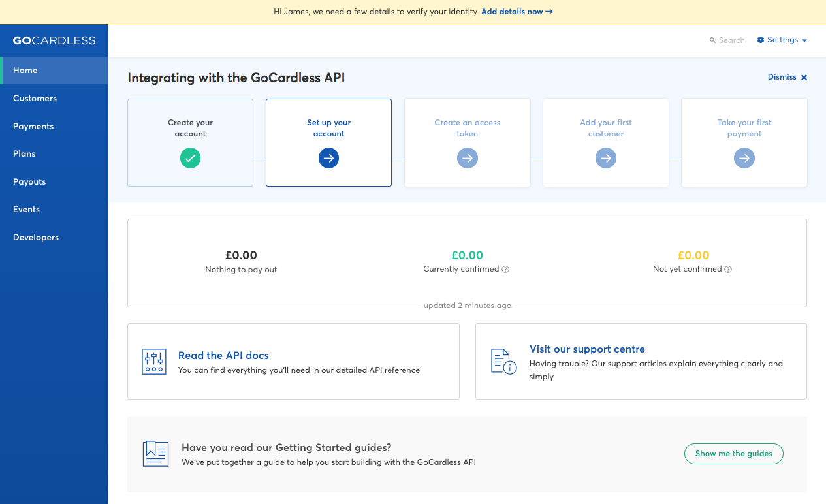Viewport: 826px width, 504px height.
Task: Click the Settings gear icon
Action: [761, 40]
